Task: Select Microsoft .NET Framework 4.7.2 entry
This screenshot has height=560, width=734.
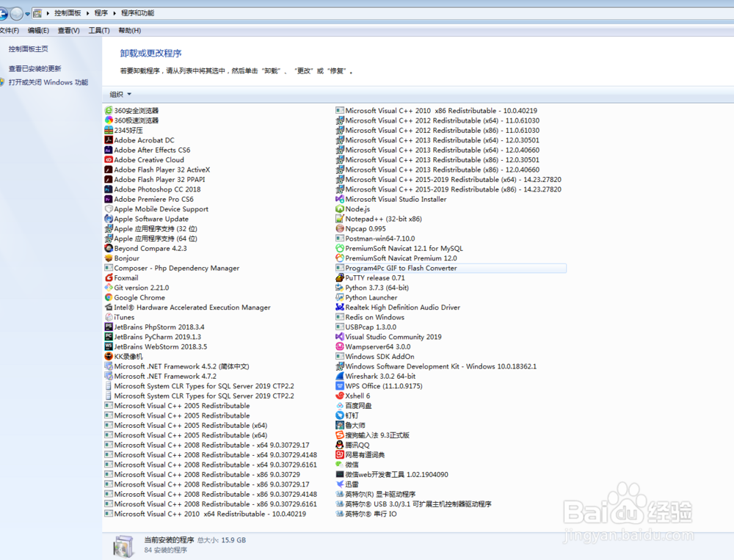Action: 161,376
